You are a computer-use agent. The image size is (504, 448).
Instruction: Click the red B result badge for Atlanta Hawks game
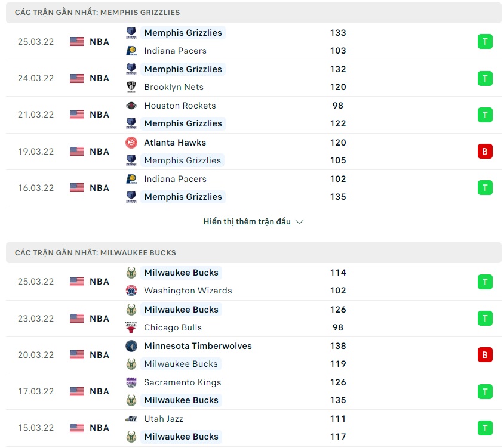[484, 152]
